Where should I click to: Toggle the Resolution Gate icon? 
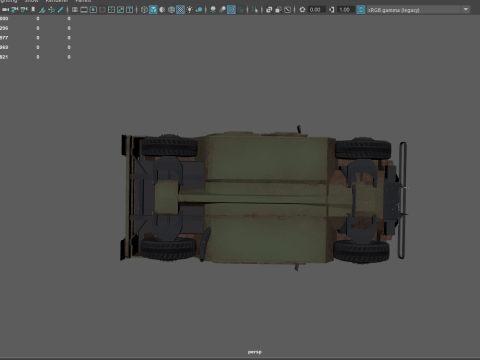[x=93, y=10]
